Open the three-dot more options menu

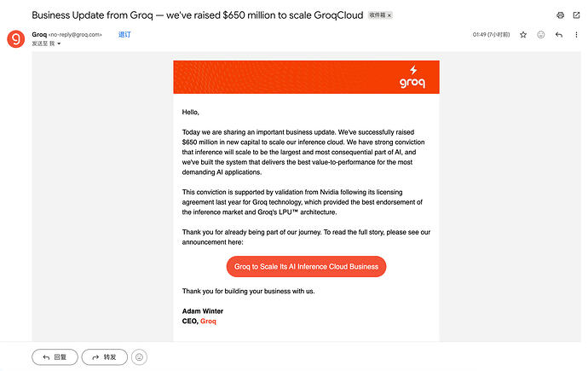click(x=576, y=35)
